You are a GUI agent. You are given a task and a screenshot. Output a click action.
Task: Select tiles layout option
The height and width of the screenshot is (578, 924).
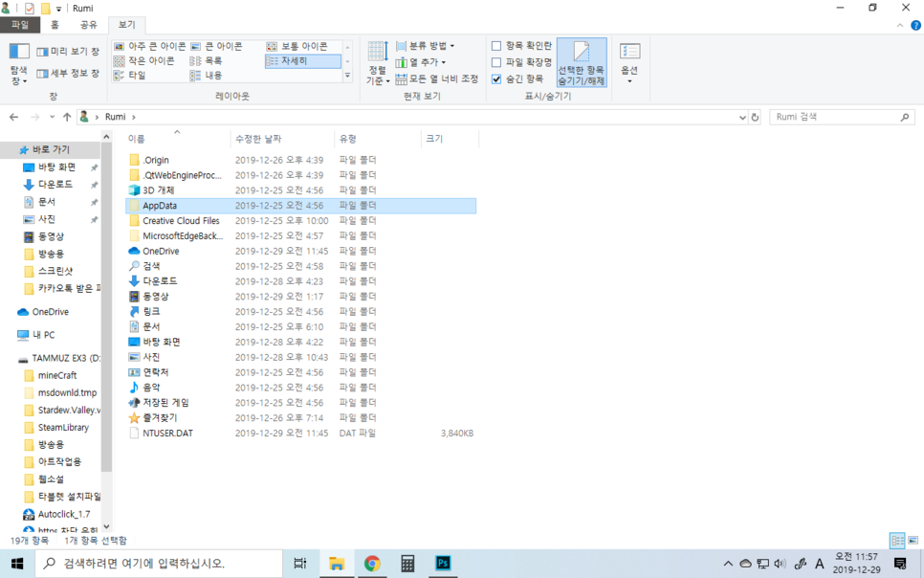(x=130, y=76)
